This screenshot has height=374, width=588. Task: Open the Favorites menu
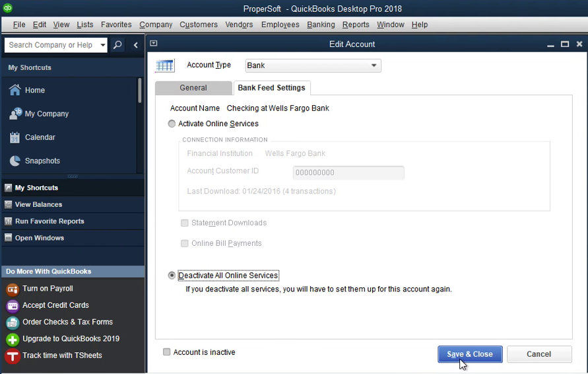[116, 24]
